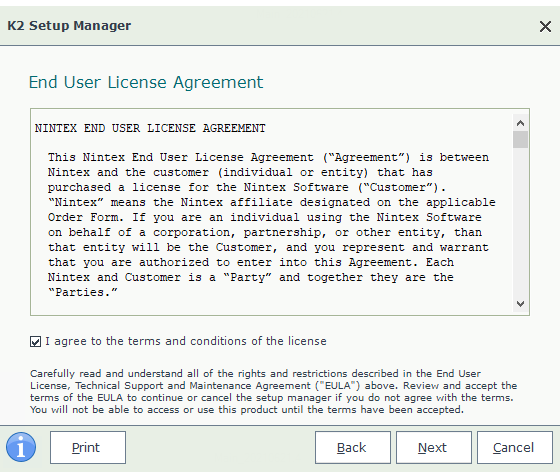Viewport: 560px width, 472px height.
Task: Click the word 'Parties.' in the license text
Action: [83, 292]
